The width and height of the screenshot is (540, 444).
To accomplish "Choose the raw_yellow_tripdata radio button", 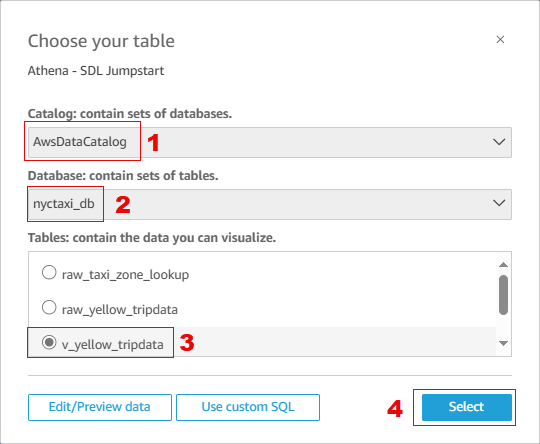I will 49,307.
